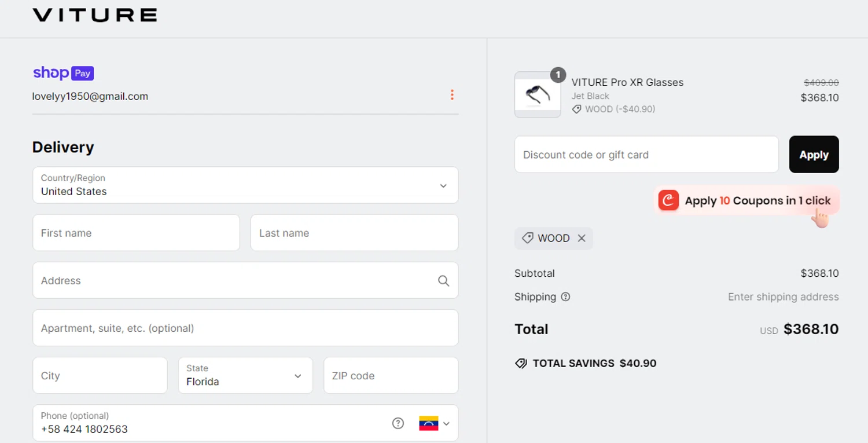The width and height of the screenshot is (868, 443).
Task: Click the Enter shipping address text
Action: 784,297
